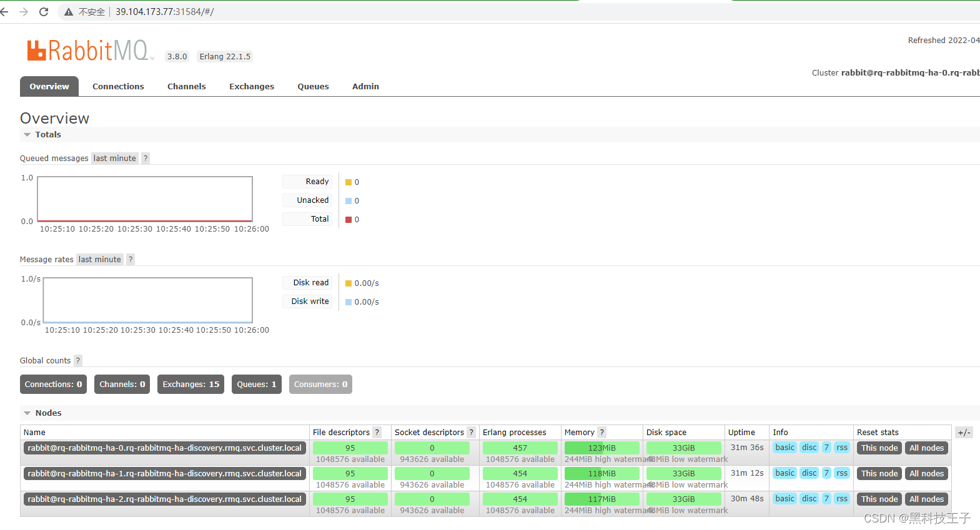
Task: Reset stats This node for ha-1
Action: pyautogui.click(x=879, y=474)
